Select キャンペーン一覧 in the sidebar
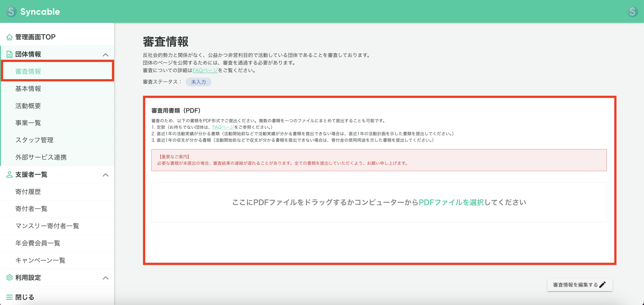 (x=40, y=260)
